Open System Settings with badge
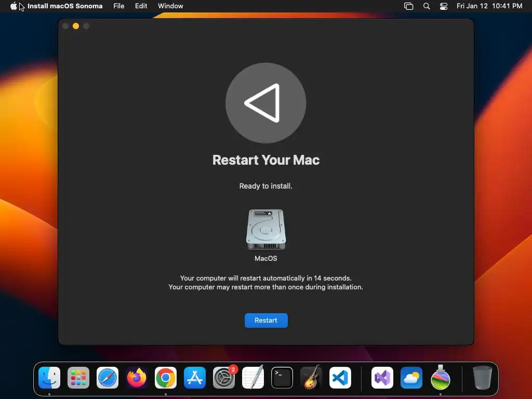Viewport: 532px width, 399px height. coord(224,378)
